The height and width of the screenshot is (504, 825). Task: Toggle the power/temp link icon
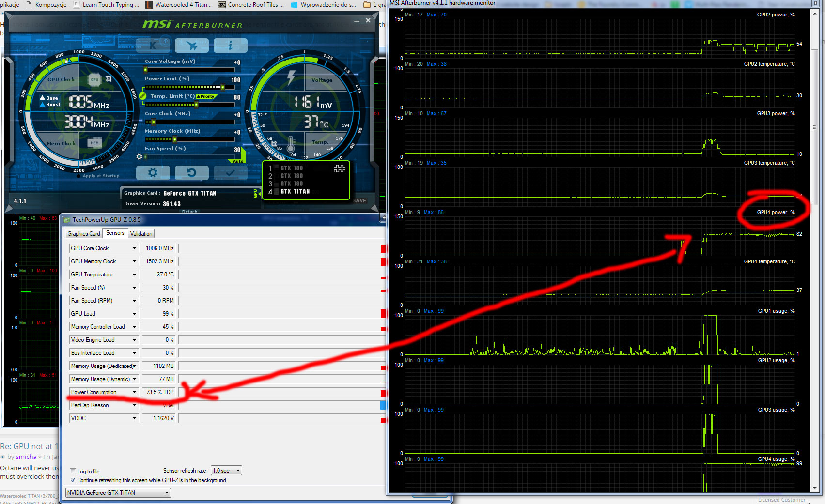pos(142,96)
